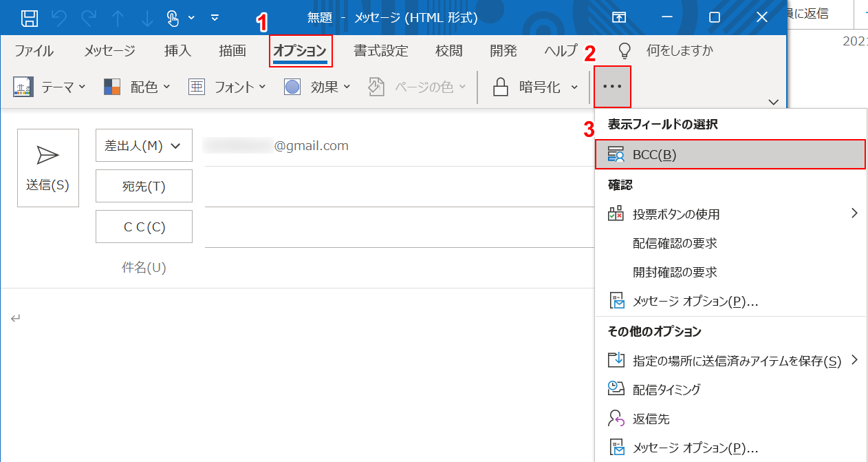Viewport: 868px width, 462px height.
Task: Switch to the 書式設定 ribbon tab
Action: click(380, 50)
